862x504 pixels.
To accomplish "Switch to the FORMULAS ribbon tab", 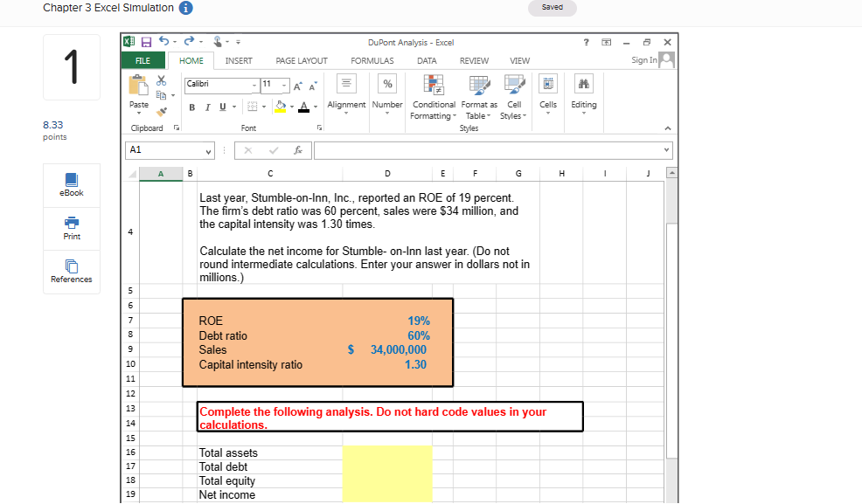I will click(x=372, y=60).
